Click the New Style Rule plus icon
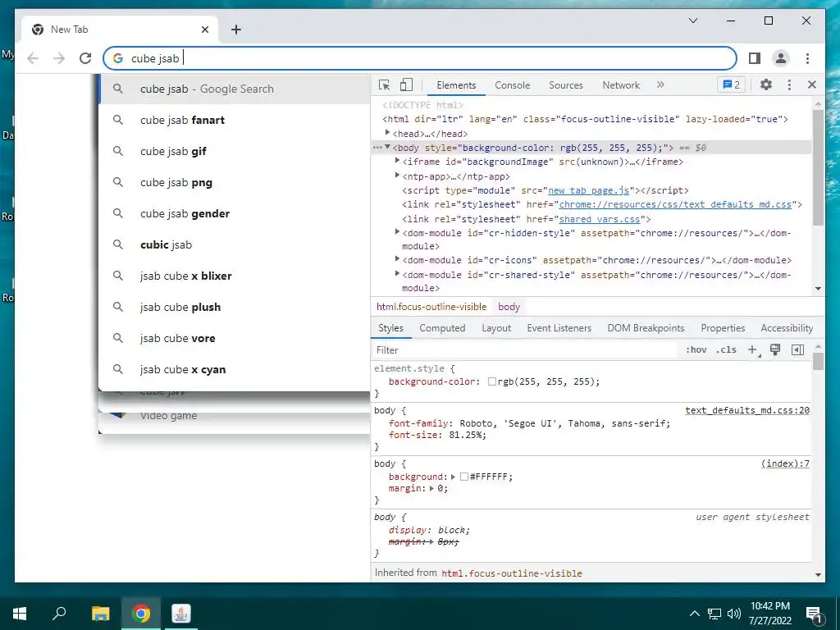 pyautogui.click(x=753, y=349)
